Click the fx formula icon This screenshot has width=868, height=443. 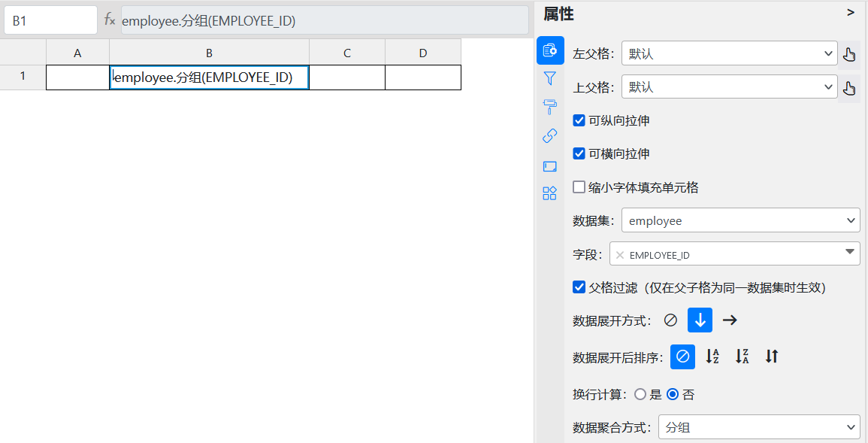pyautogui.click(x=110, y=20)
